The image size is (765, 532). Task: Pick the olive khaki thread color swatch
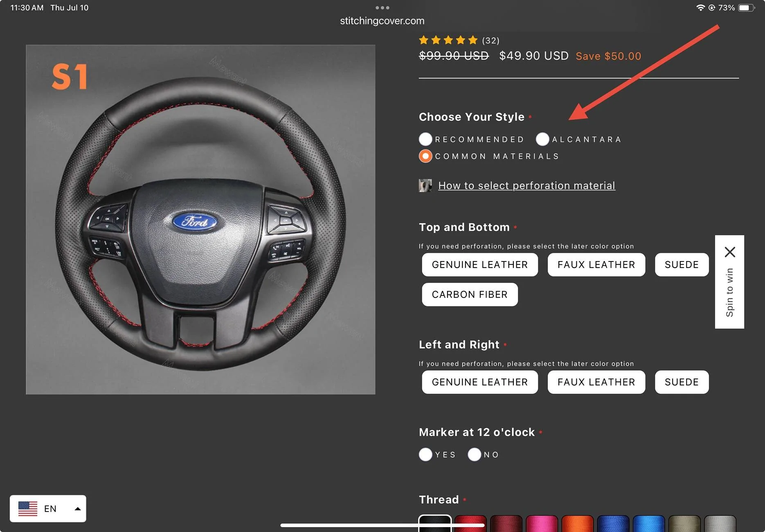[684, 523]
